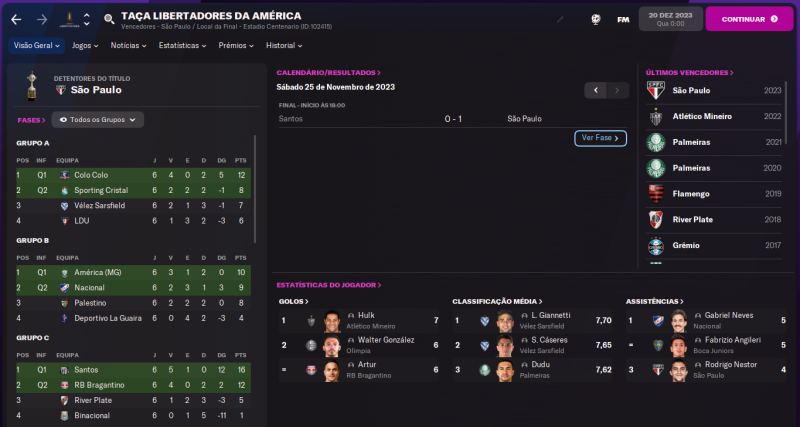Click the search magnifier icon
Screen dimensions: 800x427
(108, 19)
